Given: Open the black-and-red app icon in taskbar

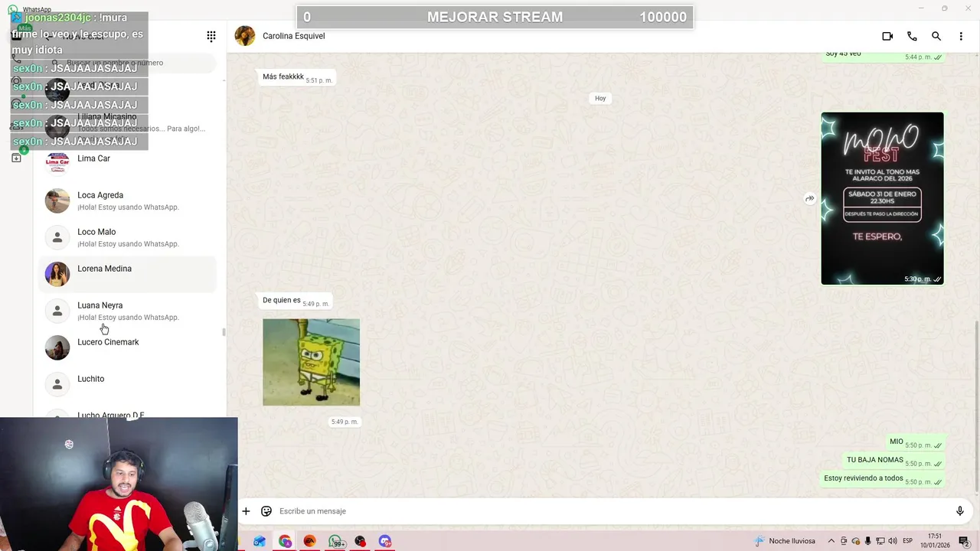Looking at the screenshot, I should tap(360, 541).
